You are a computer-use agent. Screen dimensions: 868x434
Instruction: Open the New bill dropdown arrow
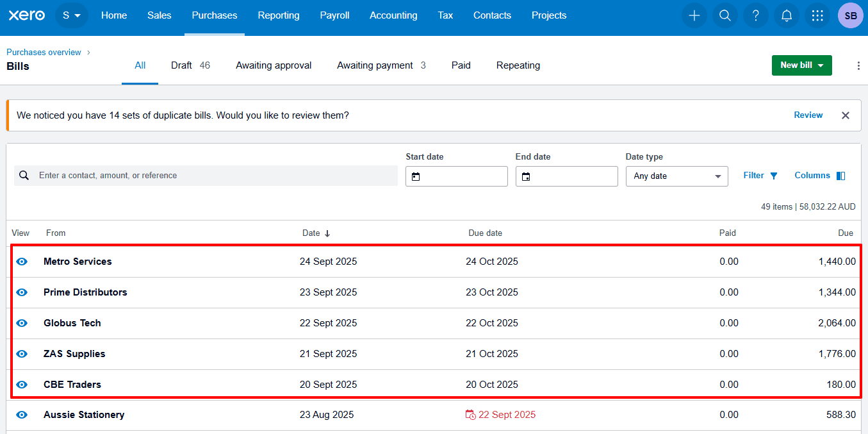[822, 65]
